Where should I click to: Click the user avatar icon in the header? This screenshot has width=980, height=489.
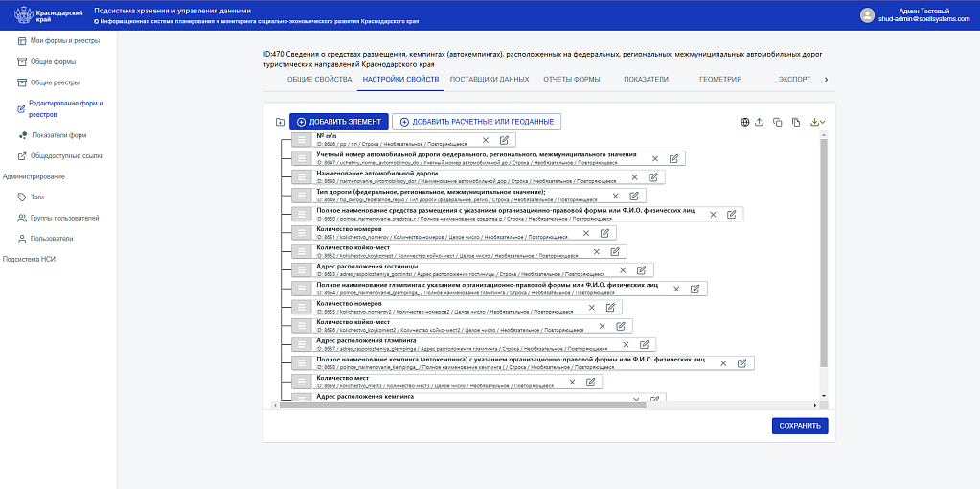tap(867, 14)
